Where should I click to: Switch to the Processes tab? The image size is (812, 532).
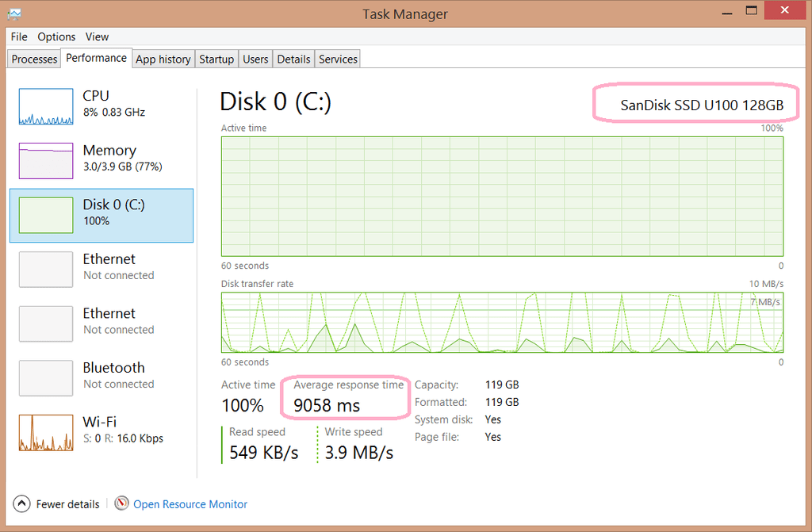click(33, 58)
